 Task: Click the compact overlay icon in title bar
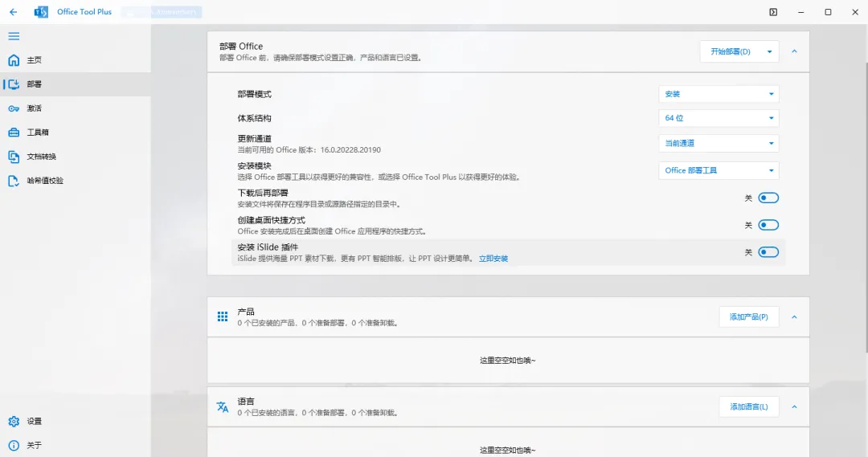(773, 12)
